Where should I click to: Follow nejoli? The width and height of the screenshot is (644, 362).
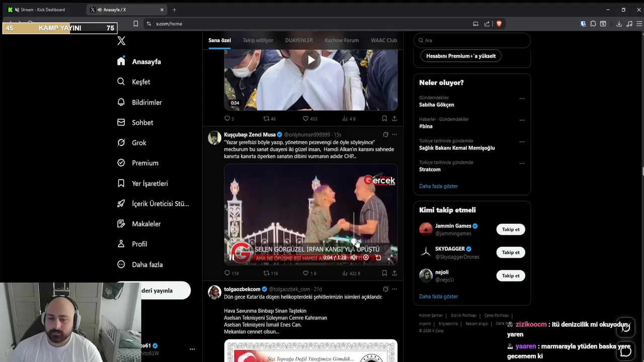(x=511, y=276)
